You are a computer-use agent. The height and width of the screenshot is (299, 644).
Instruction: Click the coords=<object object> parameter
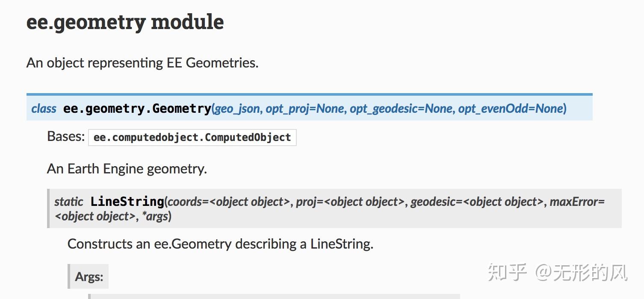[228, 202]
